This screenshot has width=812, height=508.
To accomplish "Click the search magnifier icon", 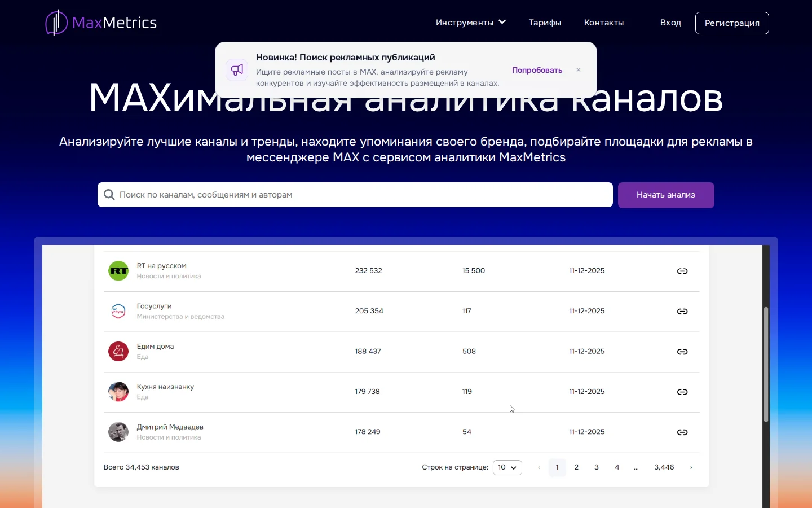I will (109, 195).
